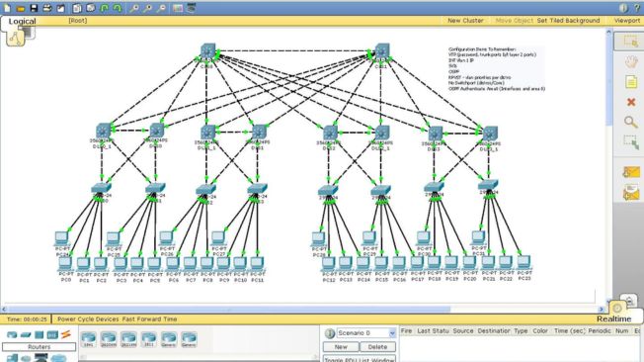The width and height of the screenshot is (644, 362).
Task: Click the Zoom In toolbar icon
Action: click(x=134, y=8)
